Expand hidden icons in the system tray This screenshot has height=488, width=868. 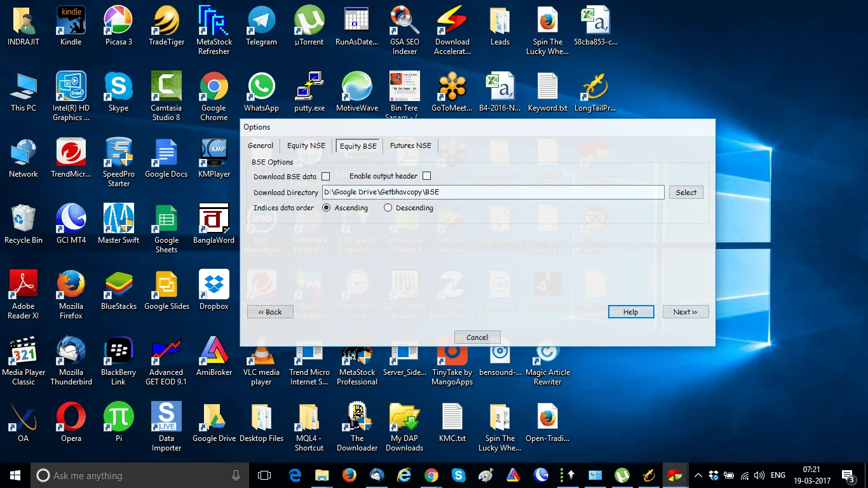pyautogui.click(x=698, y=475)
